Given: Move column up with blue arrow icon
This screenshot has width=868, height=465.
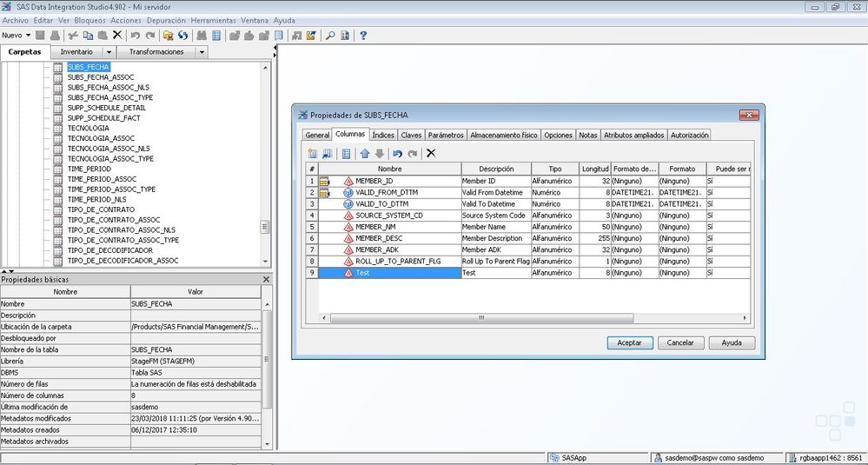Looking at the screenshot, I should 365,153.
